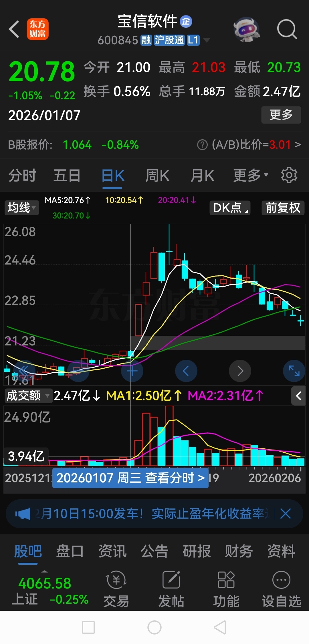The image size is (309, 644).
Task: Switch to the 周K chart tab
Action: point(157,175)
